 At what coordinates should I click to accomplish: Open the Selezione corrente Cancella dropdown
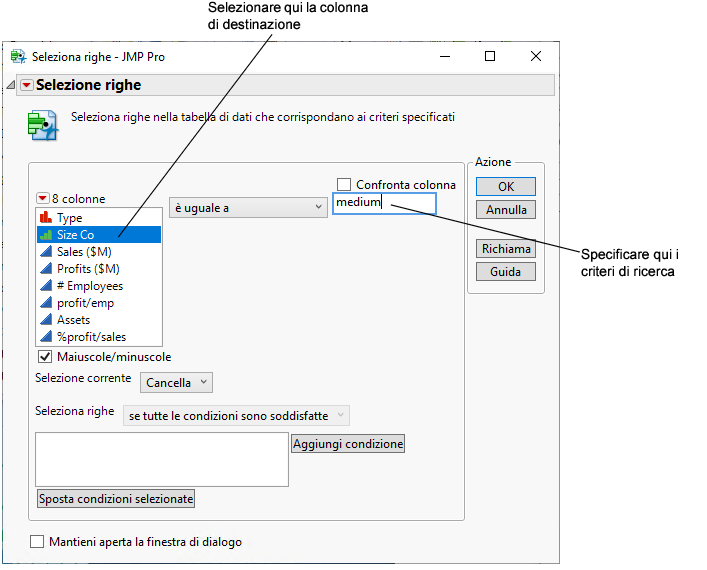[x=176, y=382]
